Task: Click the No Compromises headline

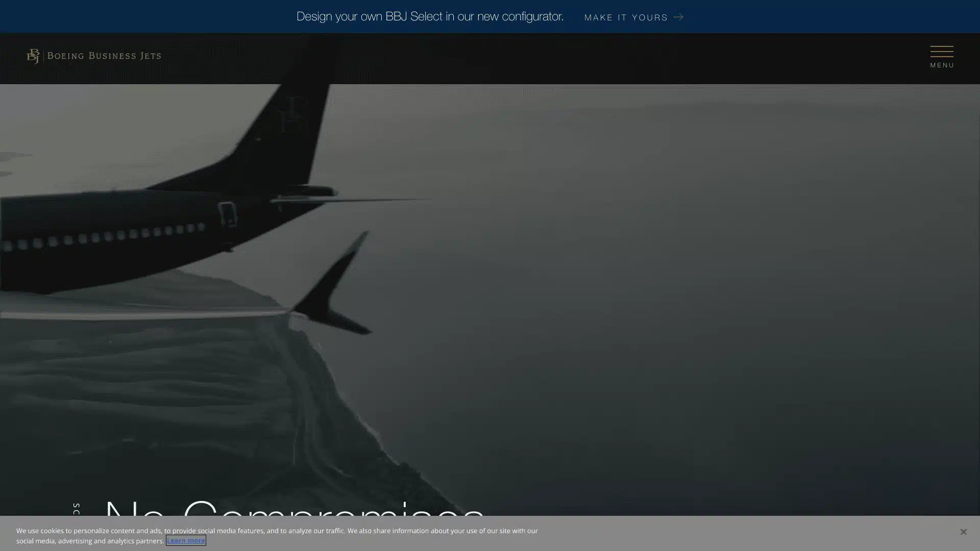Action: tap(293, 510)
